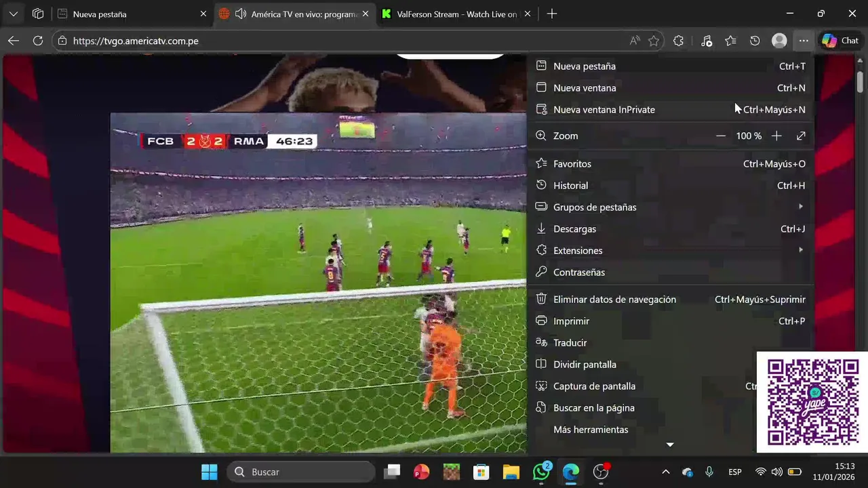
Task: Open the profile avatar icon
Action: click(x=779, y=41)
